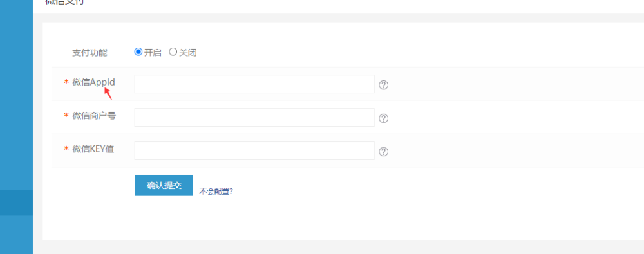Open the 不会配置? help link
The image size is (644, 254).
click(x=216, y=191)
